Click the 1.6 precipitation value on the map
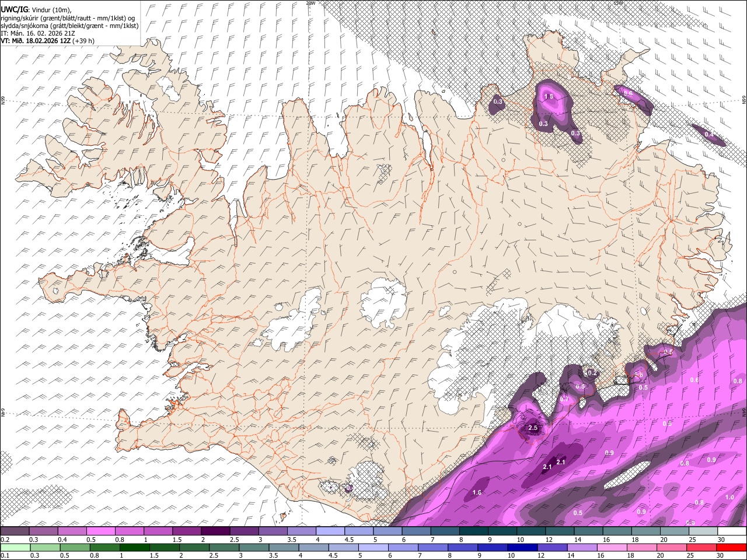 pyautogui.click(x=477, y=493)
